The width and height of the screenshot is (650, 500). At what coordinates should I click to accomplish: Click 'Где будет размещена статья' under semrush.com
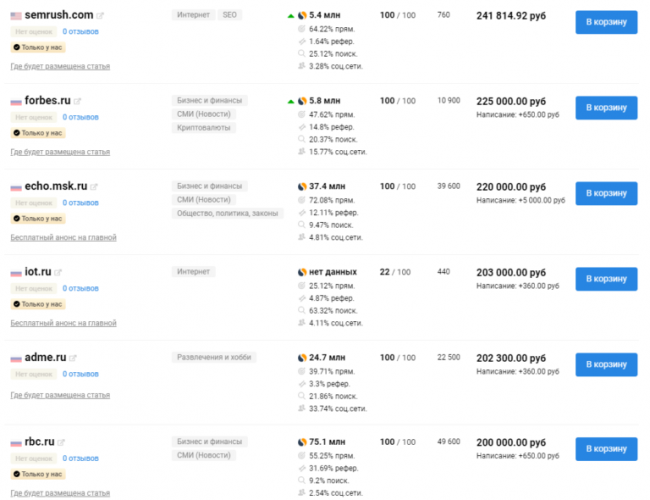tap(60, 67)
